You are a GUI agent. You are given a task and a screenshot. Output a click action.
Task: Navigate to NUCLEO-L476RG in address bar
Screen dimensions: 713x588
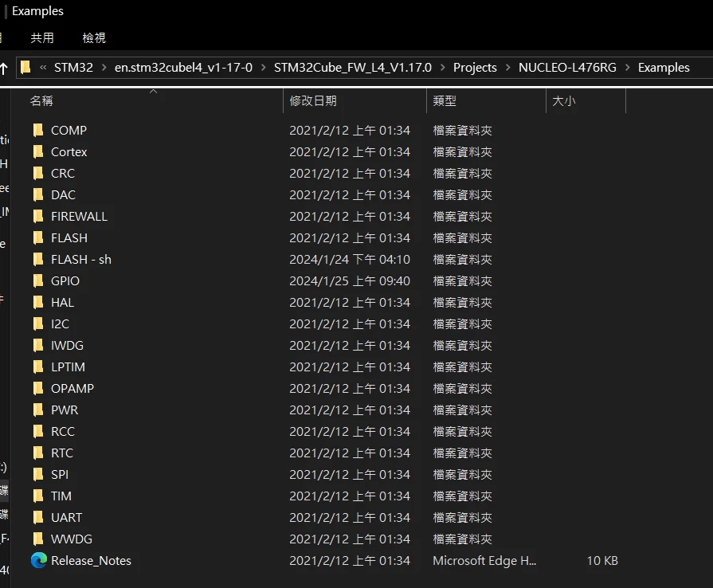point(567,68)
